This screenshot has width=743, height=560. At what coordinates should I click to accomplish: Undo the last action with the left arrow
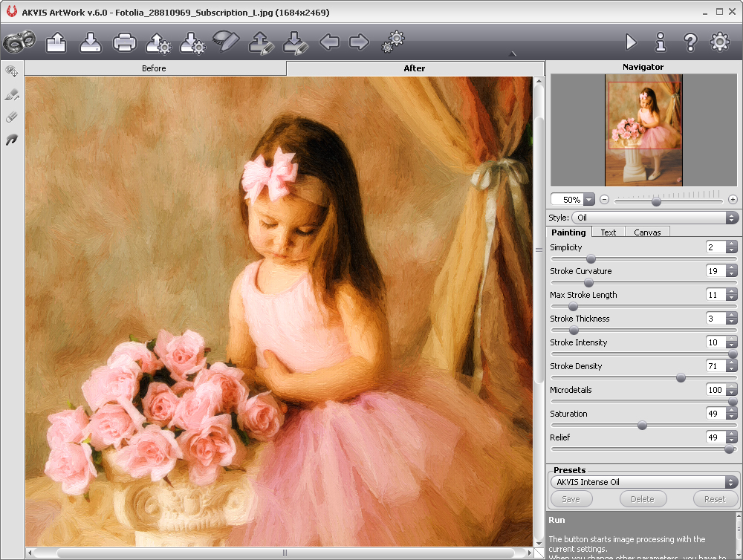329,42
